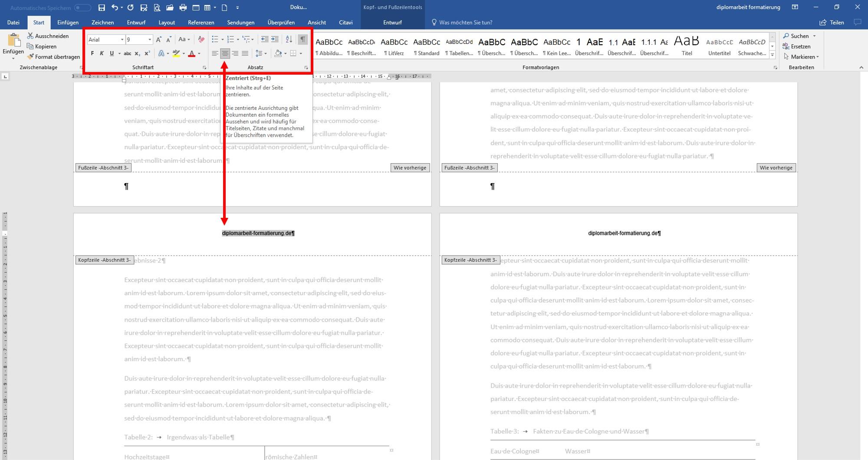This screenshot has width=868, height=460.
Task: Toggle italic formatting (K)
Action: click(x=102, y=53)
